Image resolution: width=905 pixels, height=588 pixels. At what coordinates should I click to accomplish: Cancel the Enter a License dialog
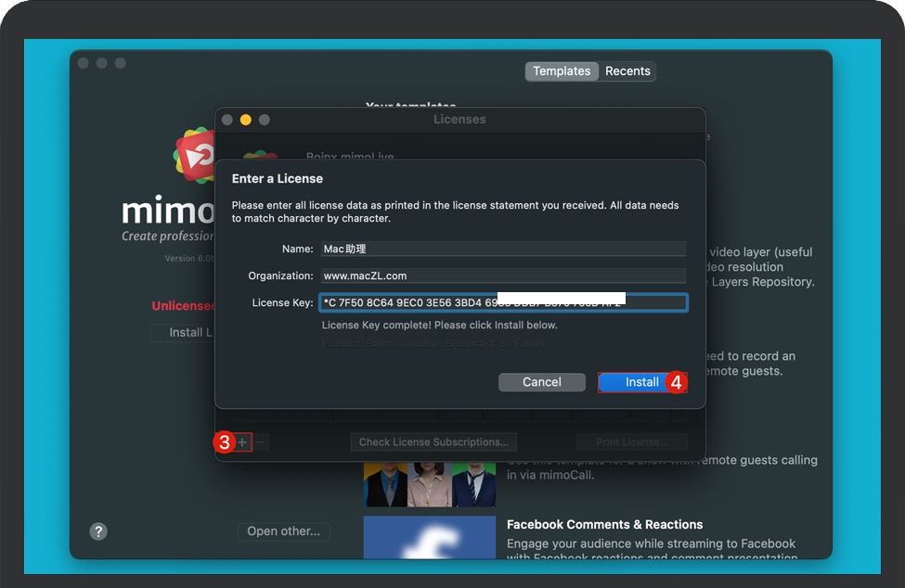pyautogui.click(x=541, y=382)
